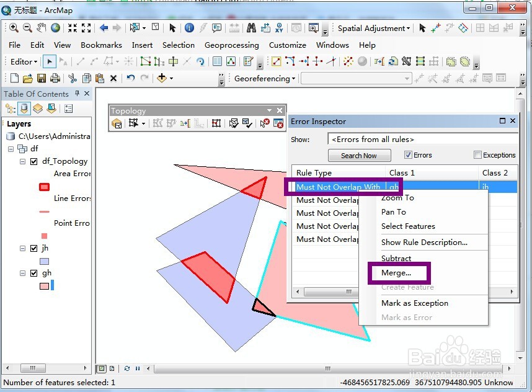Open the Customize menu
This screenshot has height=392, width=532.
(287, 45)
